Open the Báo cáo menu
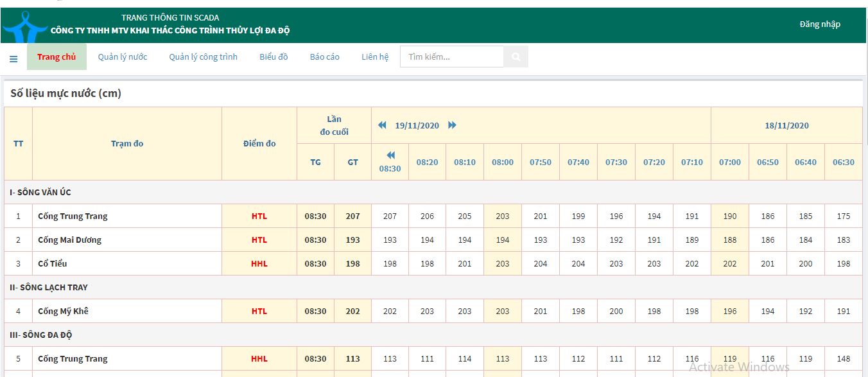Viewport: 868px width, 377px height. click(x=324, y=57)
